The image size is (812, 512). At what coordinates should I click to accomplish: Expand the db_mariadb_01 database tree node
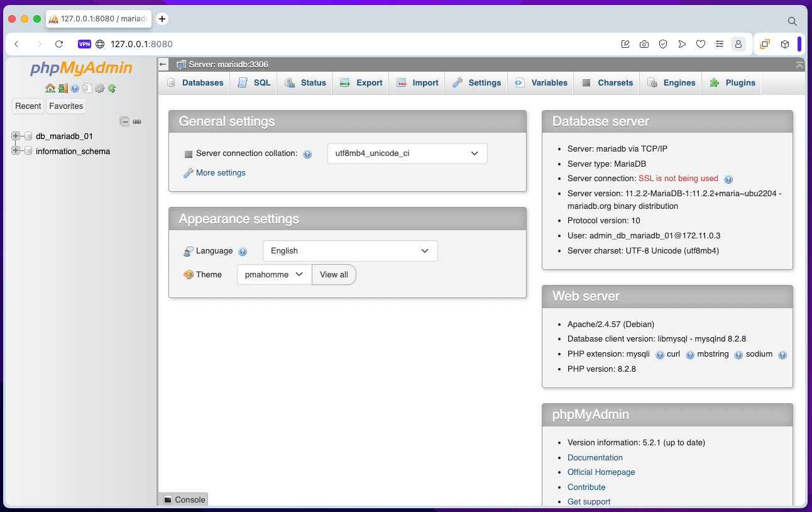(x=16, y=136)
